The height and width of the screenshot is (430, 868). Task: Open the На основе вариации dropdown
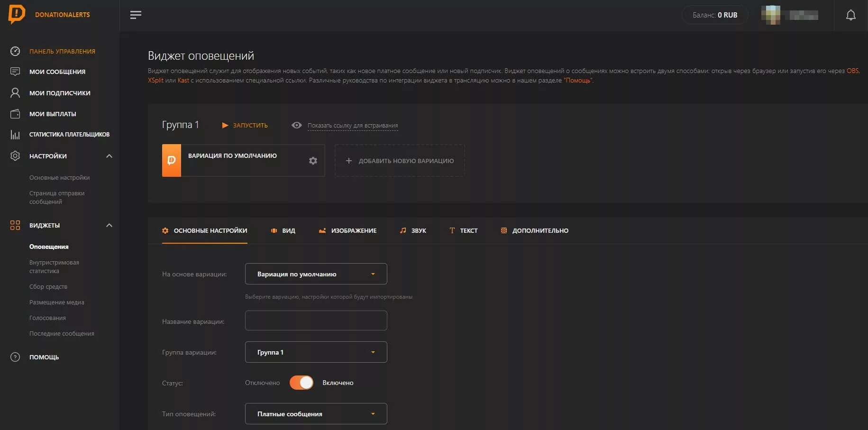(x=316, y=274)
